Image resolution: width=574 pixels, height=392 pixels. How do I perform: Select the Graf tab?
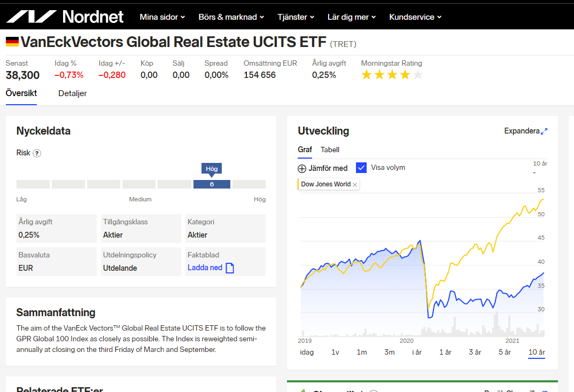tap(305, 150)
